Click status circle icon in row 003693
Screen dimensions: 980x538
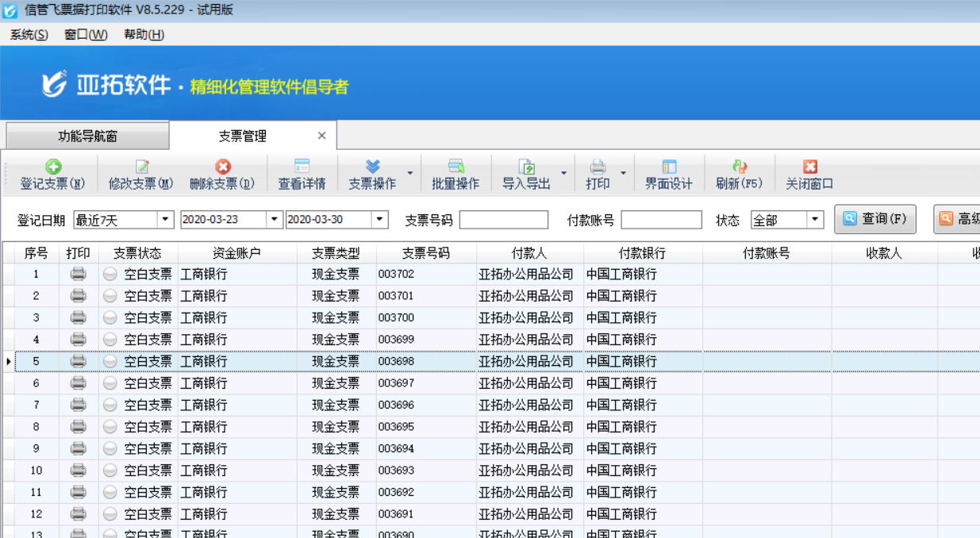click(x=110, y=471)
